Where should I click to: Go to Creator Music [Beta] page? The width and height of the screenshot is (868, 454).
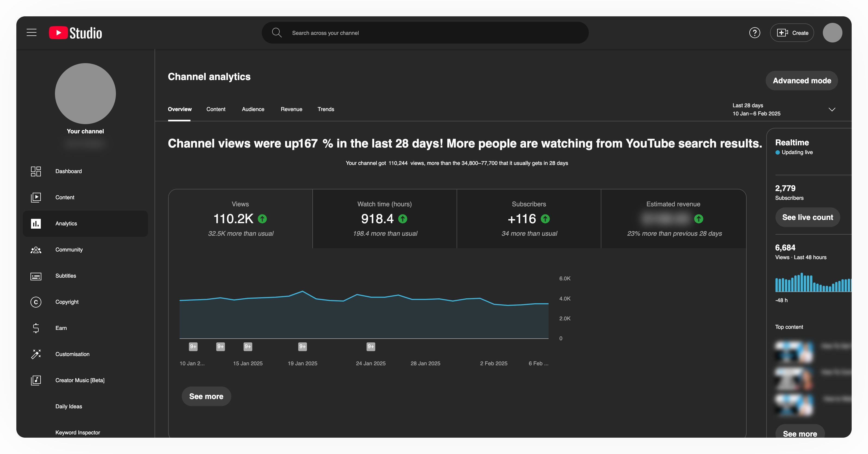point(85,380)
